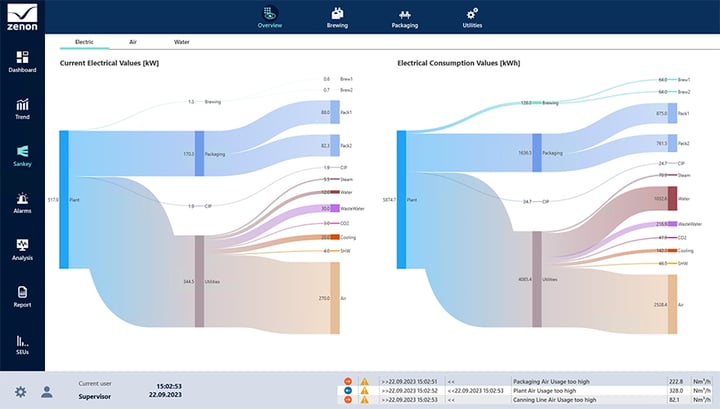
Task: Click Plant node in kWh Sankey chart
Action: click(x=401, y=200)
